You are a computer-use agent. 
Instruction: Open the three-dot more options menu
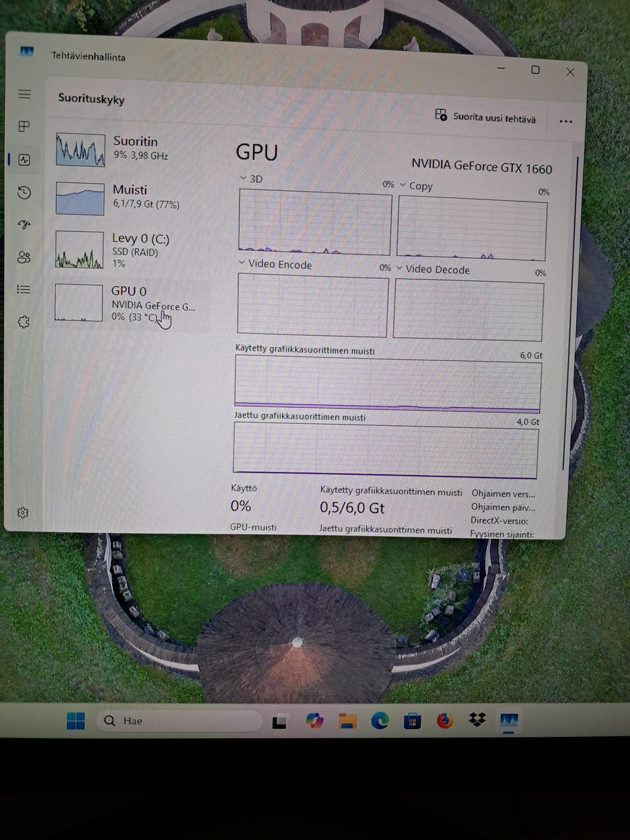click(566, 121)
